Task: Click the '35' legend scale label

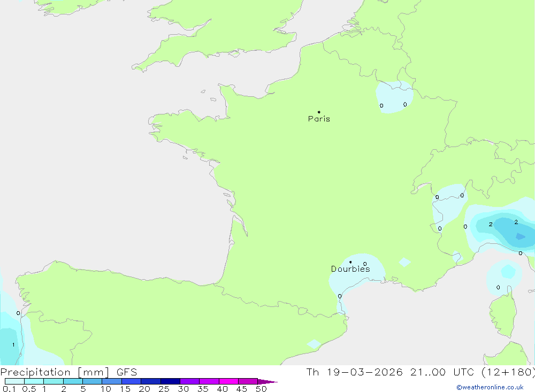Action: point(203,389)
